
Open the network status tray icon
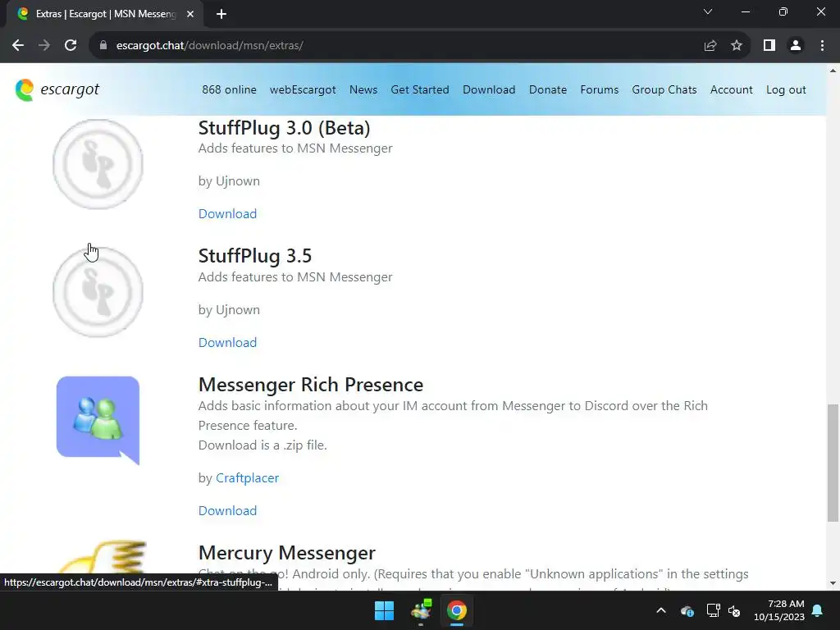[713, 610]
